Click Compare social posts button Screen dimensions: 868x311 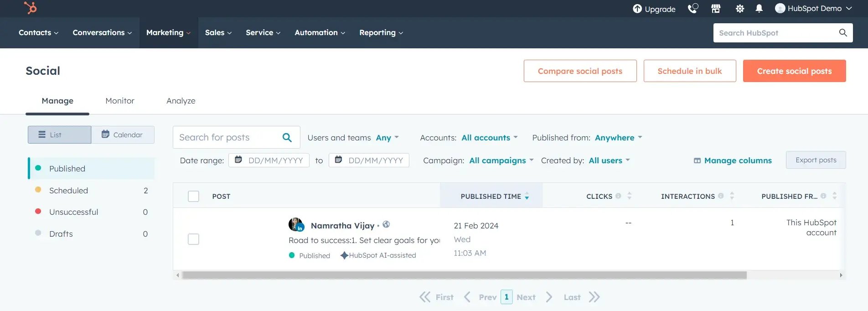[580, 71]
